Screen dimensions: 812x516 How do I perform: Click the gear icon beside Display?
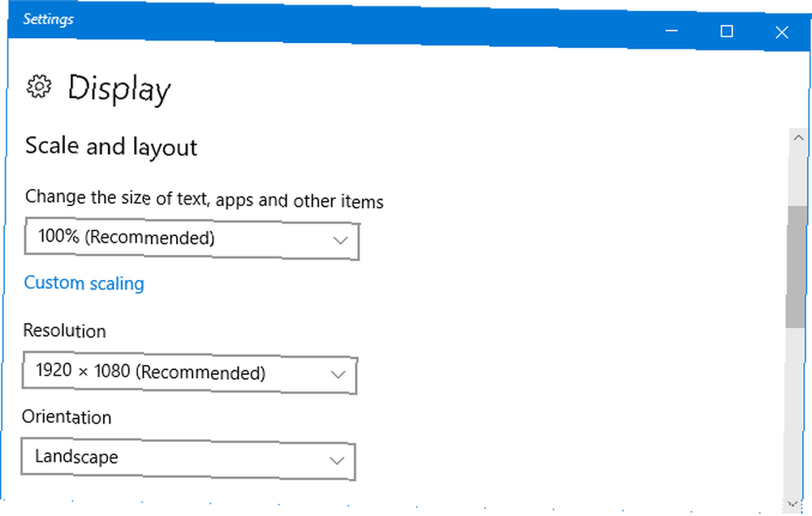[38, 85]
